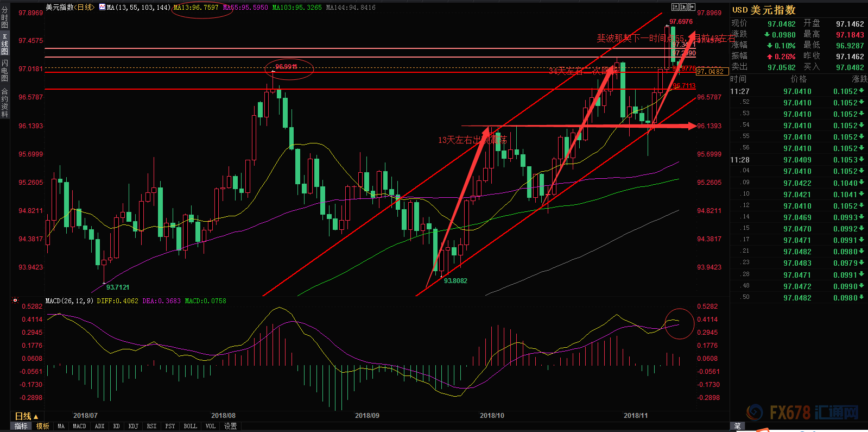Click the USD 美元指数 quote panel header
The height and width of the screenshot is (432, 868).
[764, 10]
